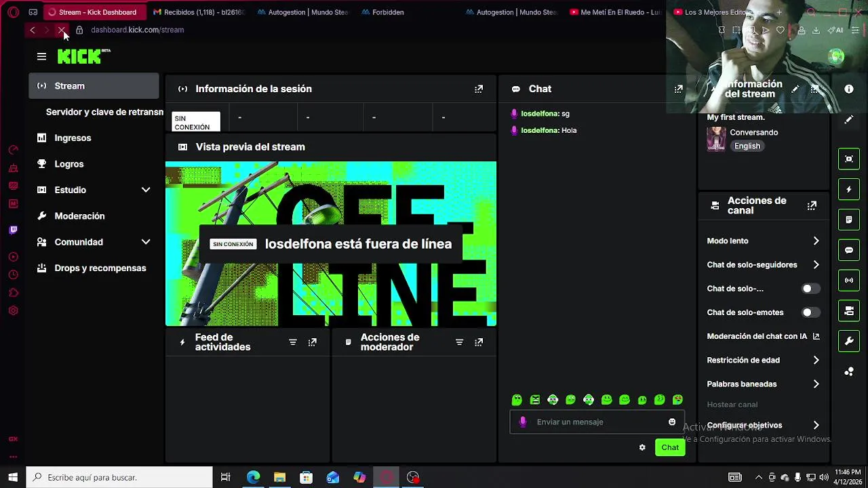Click the note moderator actions sidebar icon
The width and height of the screenshot is (868, 488).
(x=849, y=220)
